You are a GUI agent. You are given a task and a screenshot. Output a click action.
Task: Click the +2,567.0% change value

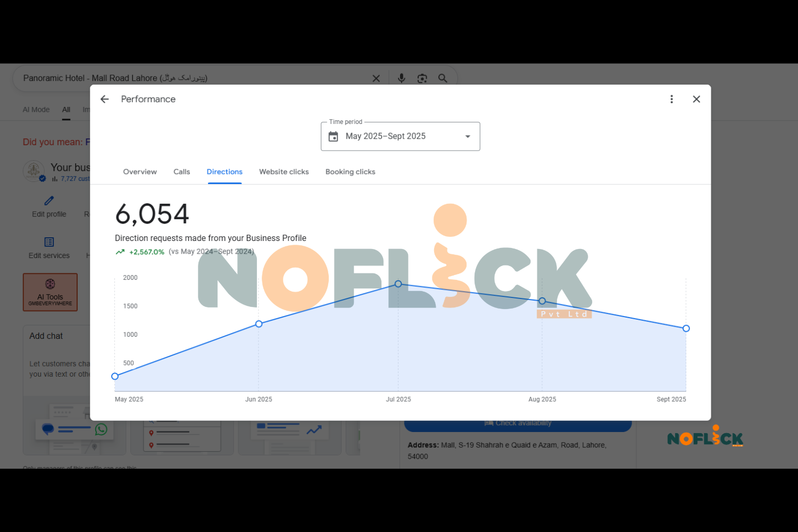[147, 252]
